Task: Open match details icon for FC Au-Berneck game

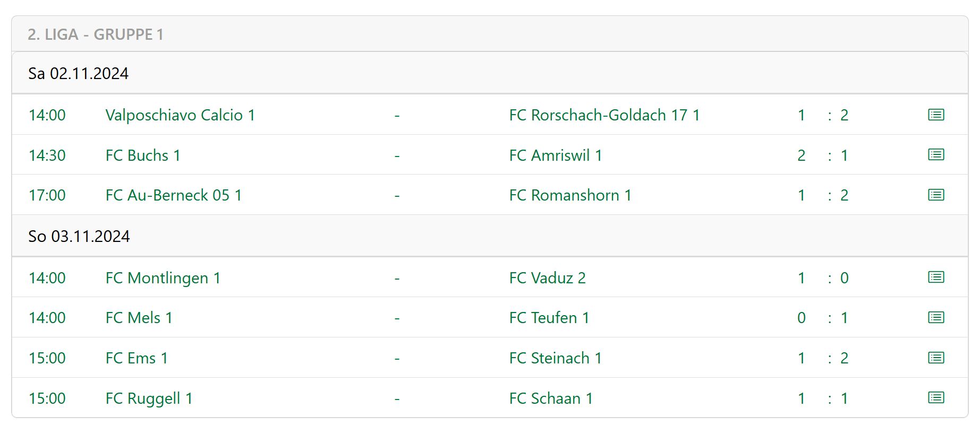Action: pyautogui.click(x=936, y=195)
